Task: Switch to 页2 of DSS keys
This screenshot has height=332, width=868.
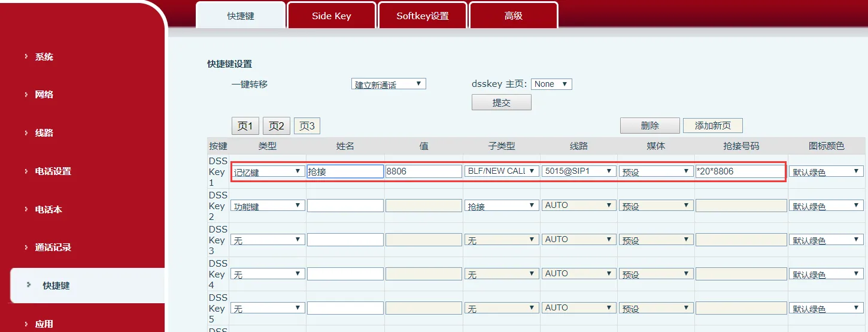Action: [x=276, y=126]
